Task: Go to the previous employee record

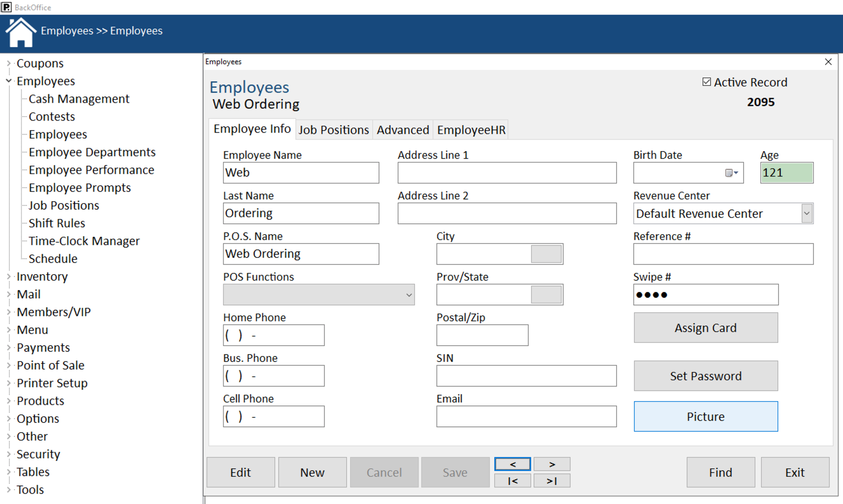Action: [513, 465]
